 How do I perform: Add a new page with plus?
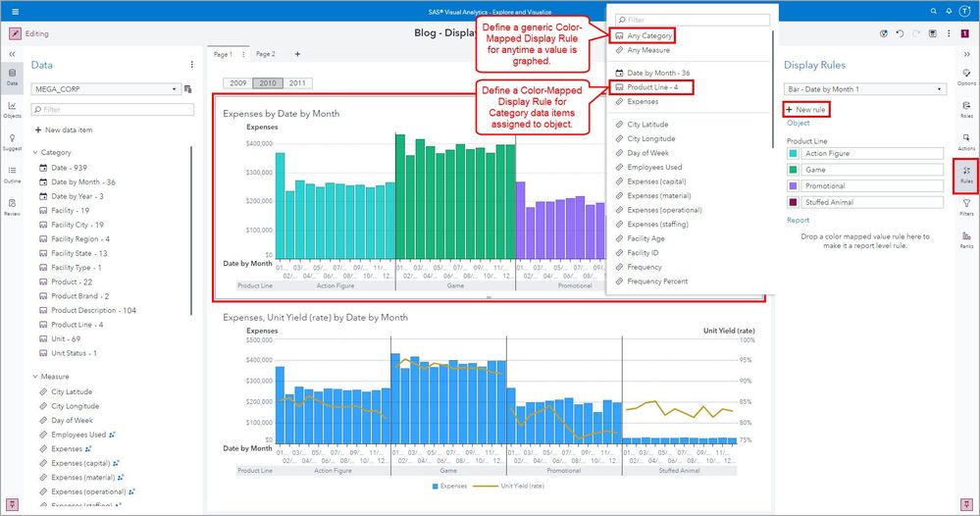297,54
